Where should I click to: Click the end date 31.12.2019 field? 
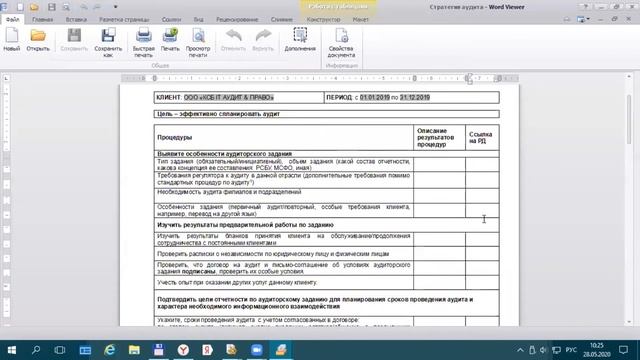[415, 98]
